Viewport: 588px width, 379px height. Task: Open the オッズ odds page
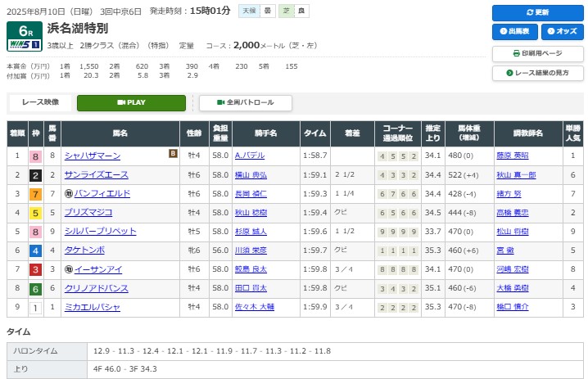point(561,32)
